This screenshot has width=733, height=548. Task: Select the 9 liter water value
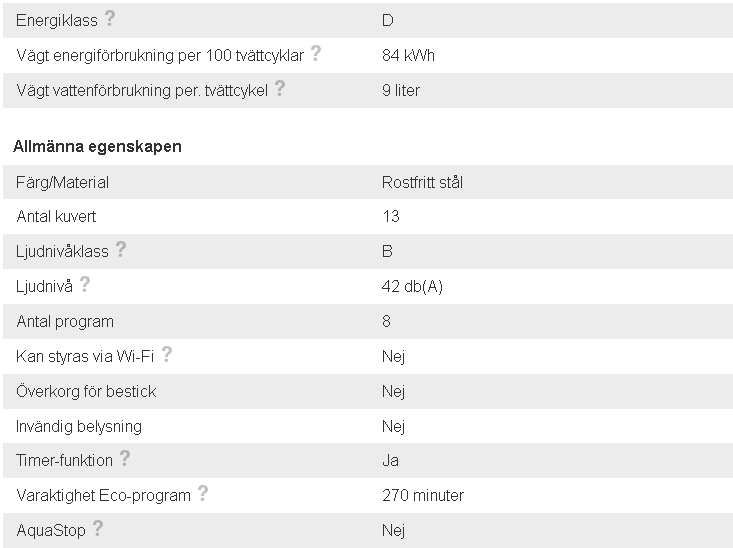(401, 90)
